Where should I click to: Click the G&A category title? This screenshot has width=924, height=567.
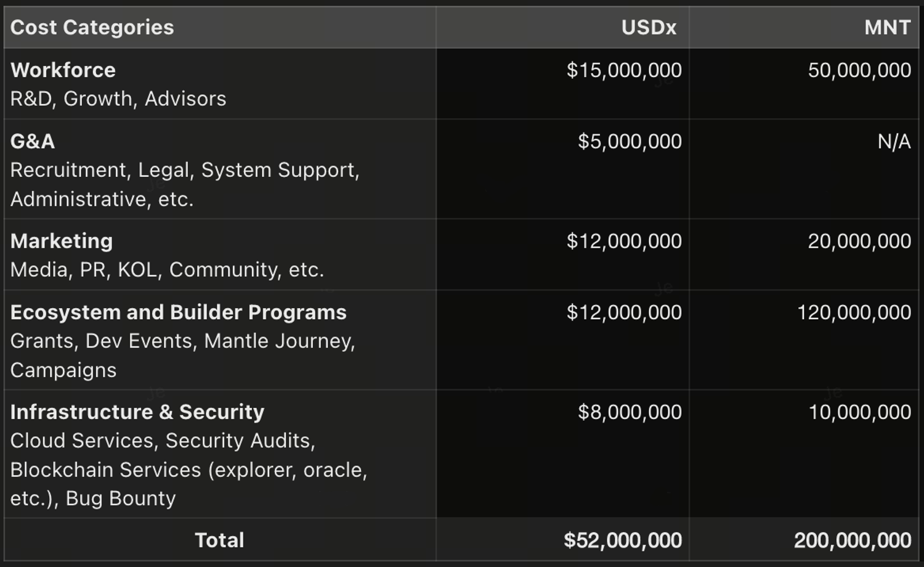[33, 142]
